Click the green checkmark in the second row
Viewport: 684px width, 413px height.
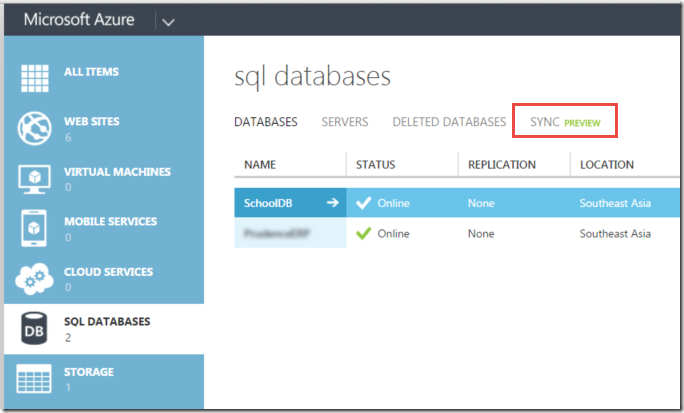(x=363, y=233)
